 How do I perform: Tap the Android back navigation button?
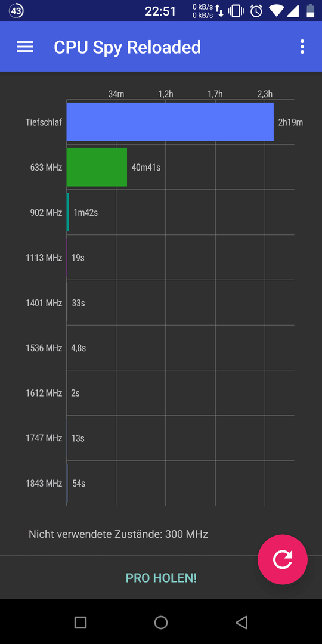coord(241,622)
